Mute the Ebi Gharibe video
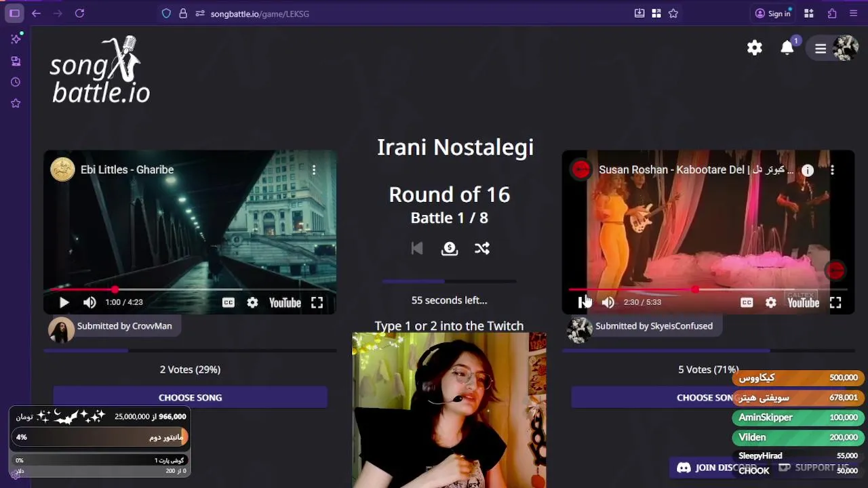 (x=90, y=303)
